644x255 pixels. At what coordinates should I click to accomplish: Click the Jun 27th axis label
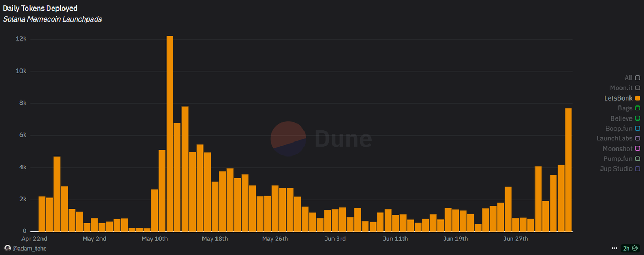(516, 239)
